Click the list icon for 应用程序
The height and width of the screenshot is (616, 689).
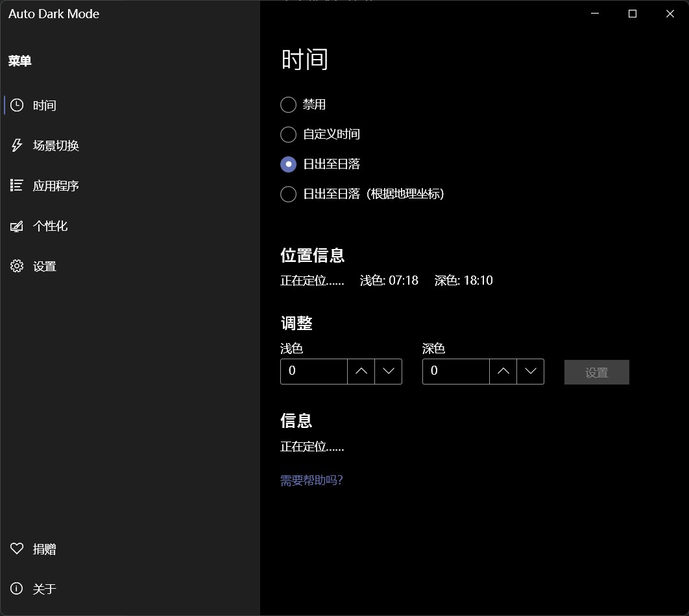tap(17, 185)
